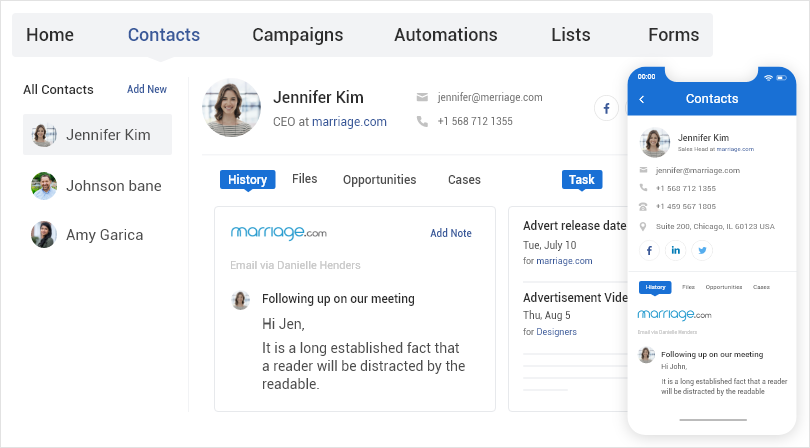The height and width of the screenshot is (448, 810).
Task: Switch to the Cases tab
Action: 464,180
